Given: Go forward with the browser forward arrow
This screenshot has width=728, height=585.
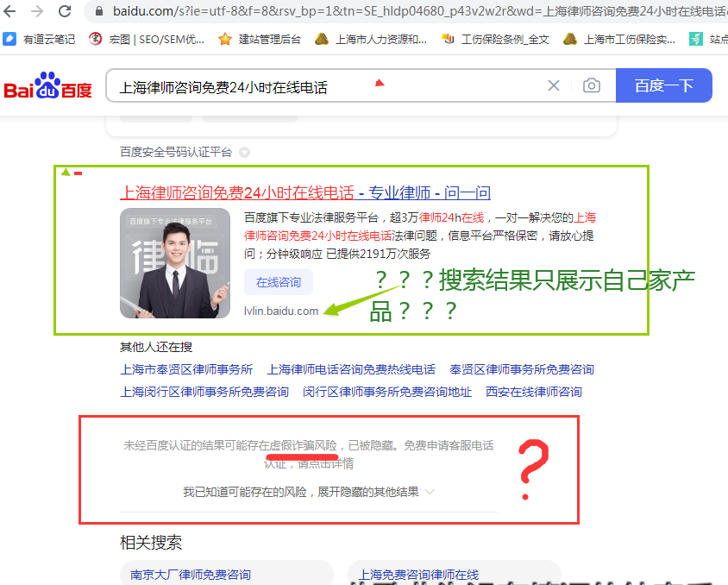Looking at the screenshot, I should (37, 10).
